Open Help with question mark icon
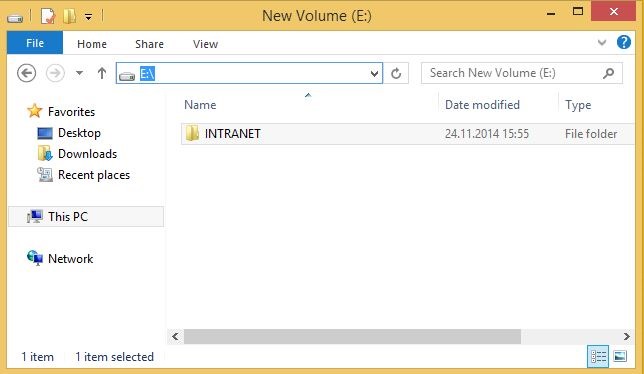 pyautogui.click(x=623, y=42)
